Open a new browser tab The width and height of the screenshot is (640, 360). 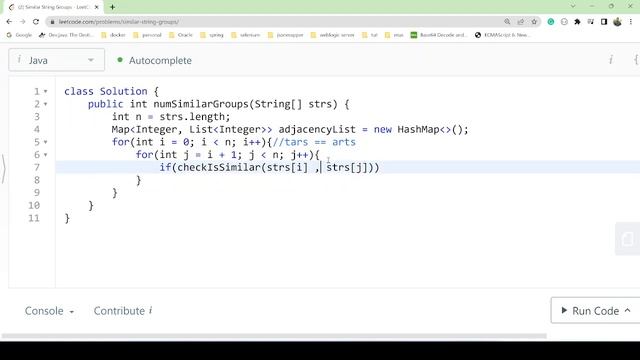point(112,7)
